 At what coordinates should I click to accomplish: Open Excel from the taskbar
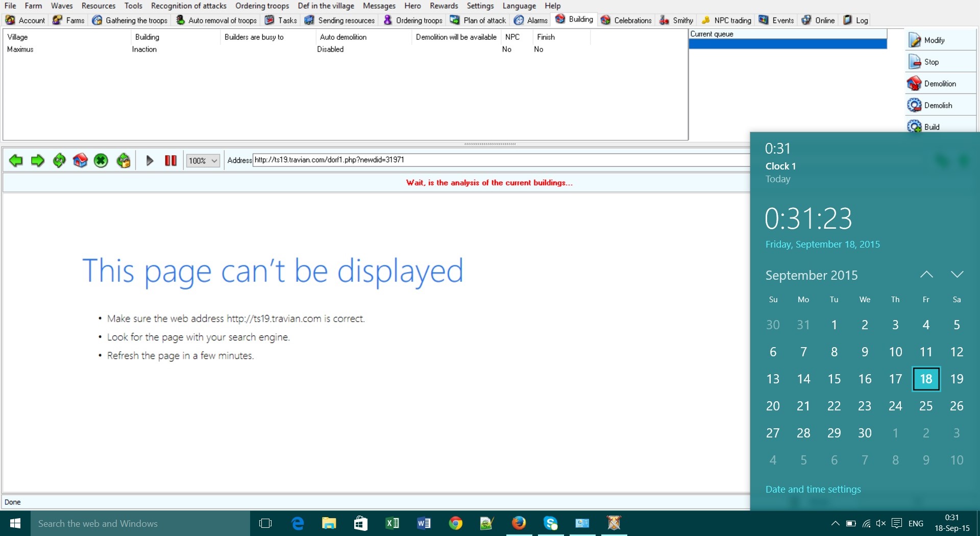393,523
